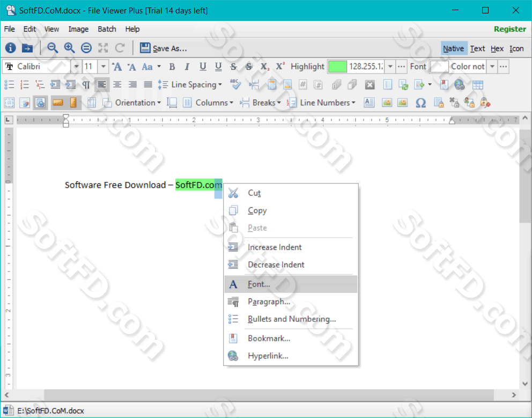Add a bookmark using the toolbar bookmark icon

click(x=444, y=85)
